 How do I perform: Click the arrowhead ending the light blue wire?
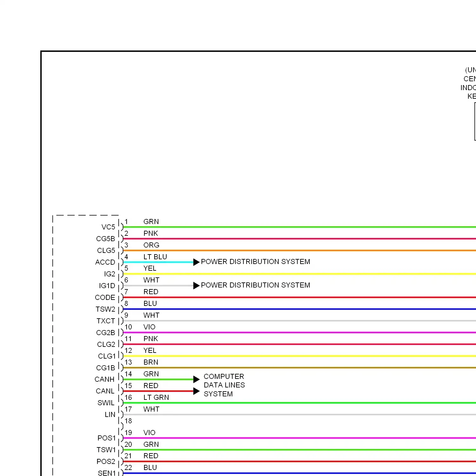pyautogui.click(x=196, y=262)
